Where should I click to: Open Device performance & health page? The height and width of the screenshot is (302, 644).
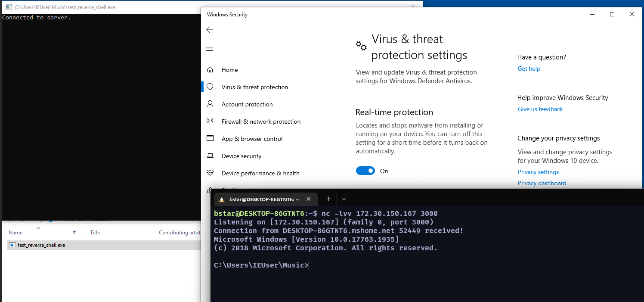click(260, 173)
